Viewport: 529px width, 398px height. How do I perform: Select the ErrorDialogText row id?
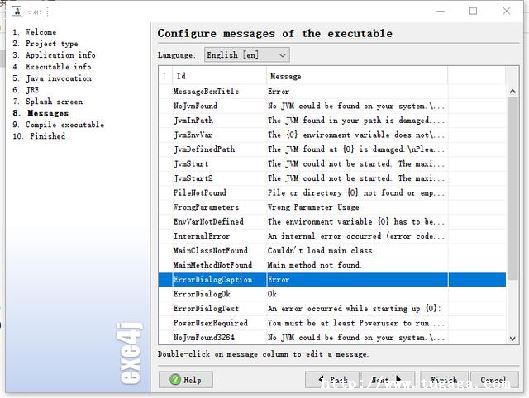click(x=206, y=308)
